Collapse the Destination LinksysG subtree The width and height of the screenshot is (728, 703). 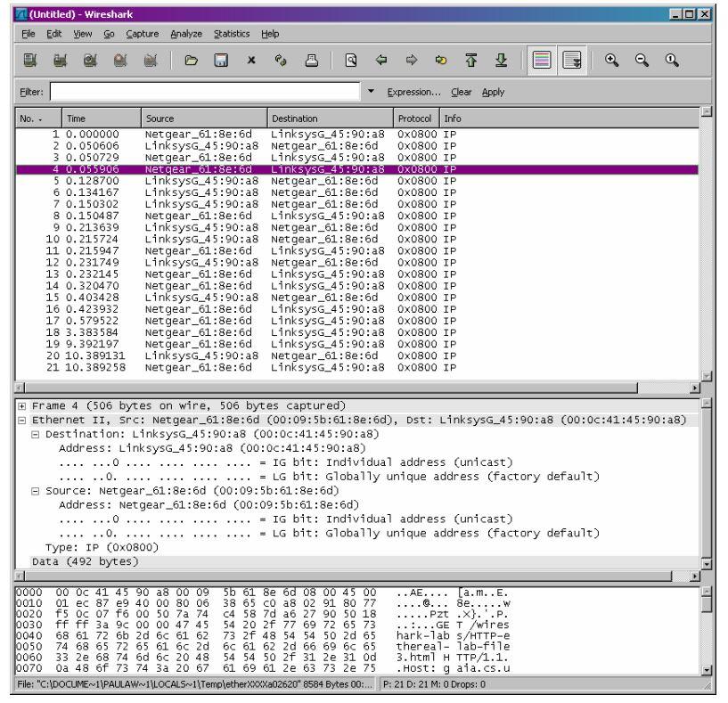(x=36, y=435)
